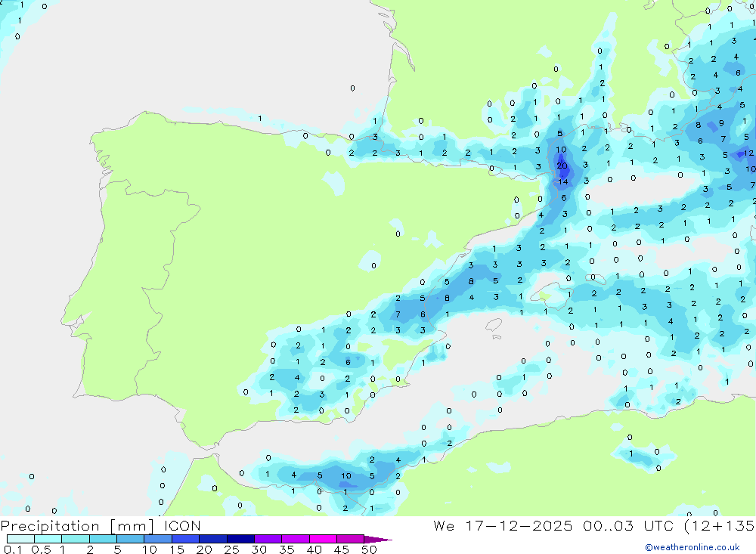
Task: Click the '0.1' legend label
Action: (x=13, y=549)
